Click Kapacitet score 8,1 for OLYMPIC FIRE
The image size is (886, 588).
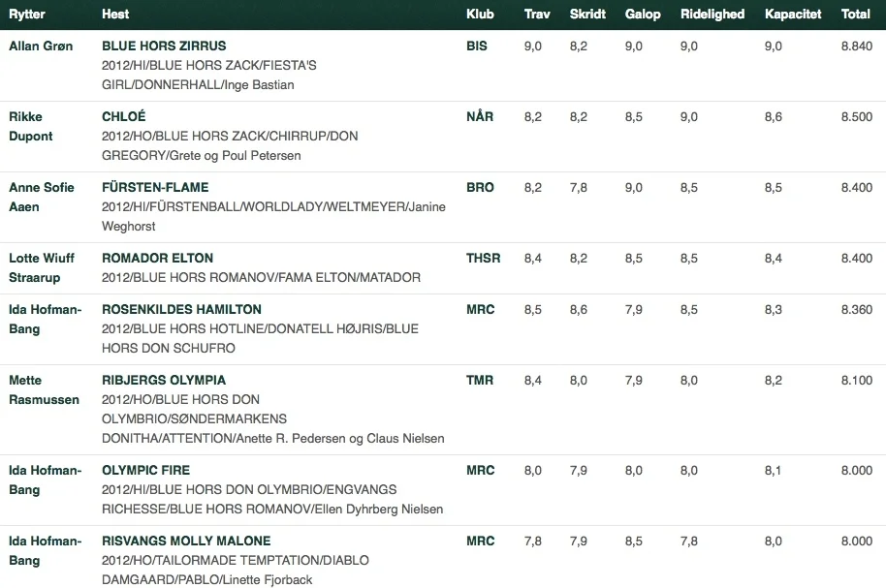pyautogui.click(x=773, y=471)
